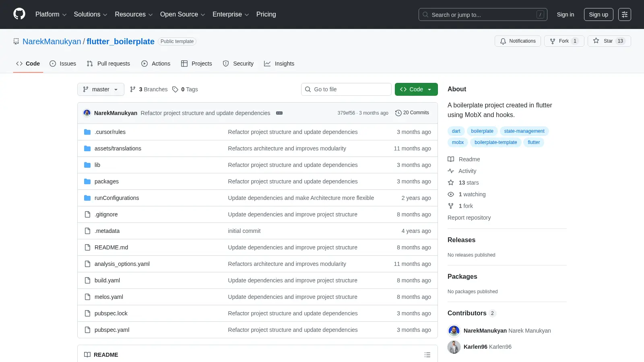Click the Sign in link

566,14
